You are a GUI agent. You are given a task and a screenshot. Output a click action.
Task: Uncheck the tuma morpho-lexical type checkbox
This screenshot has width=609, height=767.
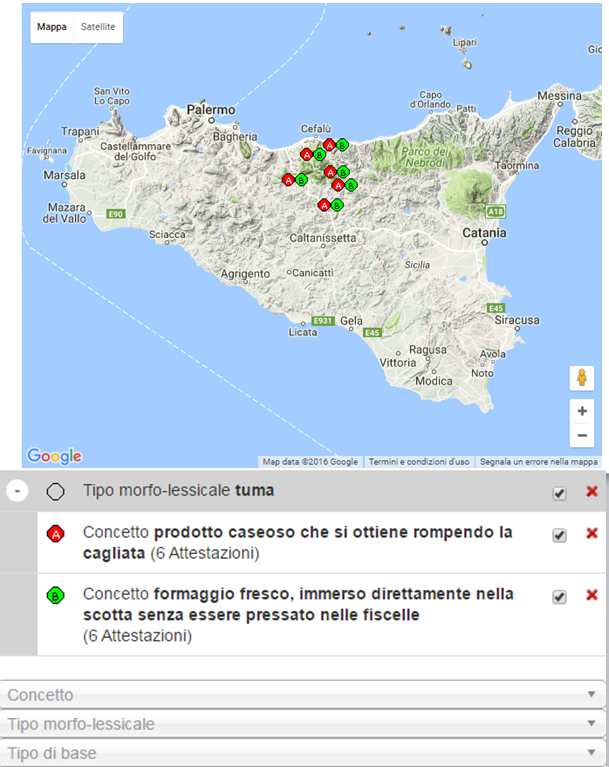coord(559,493)
